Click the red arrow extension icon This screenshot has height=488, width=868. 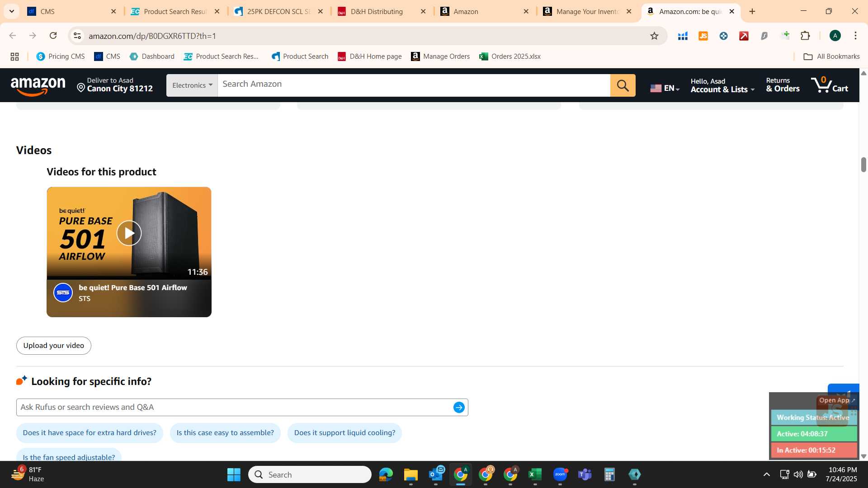click(x=744, y=36)
